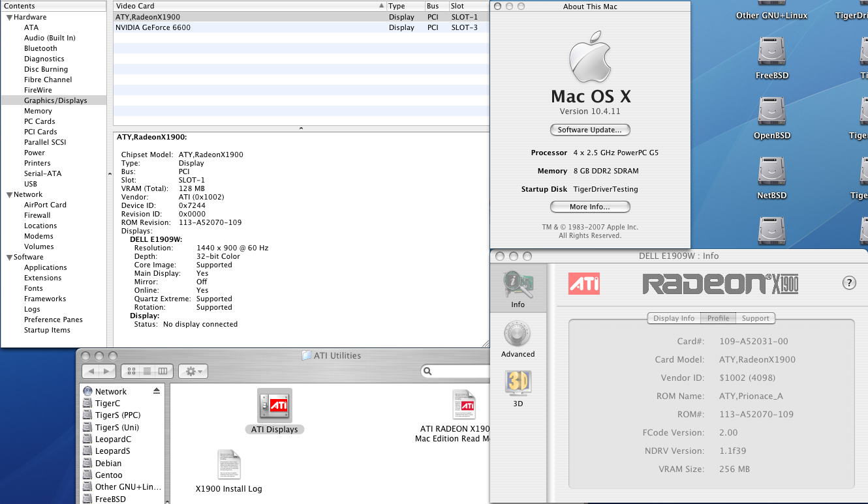Switch Finder to list view
Viewport: 868px width, 504px height.
(x=147, y=371)
